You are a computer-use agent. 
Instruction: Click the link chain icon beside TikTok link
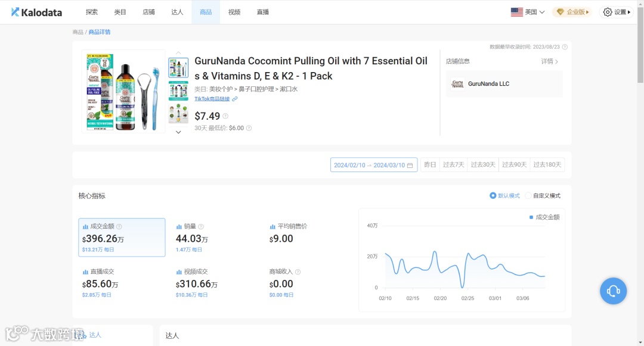234,99
